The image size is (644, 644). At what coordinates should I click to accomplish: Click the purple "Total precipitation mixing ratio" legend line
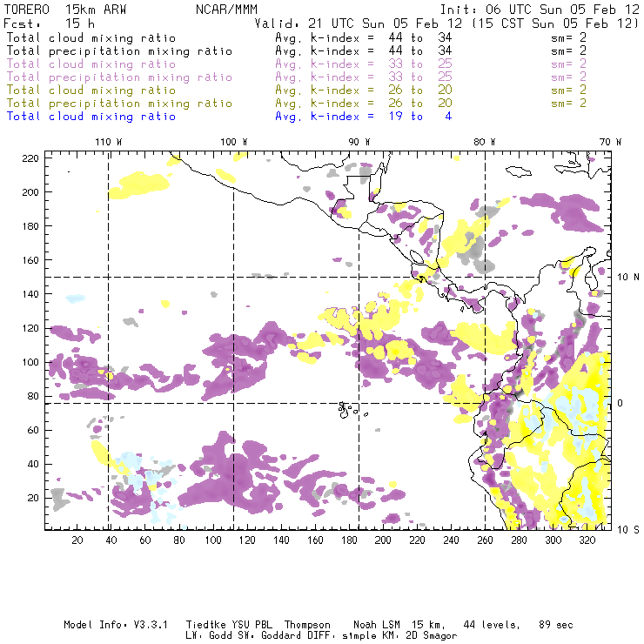click(119, 77)
